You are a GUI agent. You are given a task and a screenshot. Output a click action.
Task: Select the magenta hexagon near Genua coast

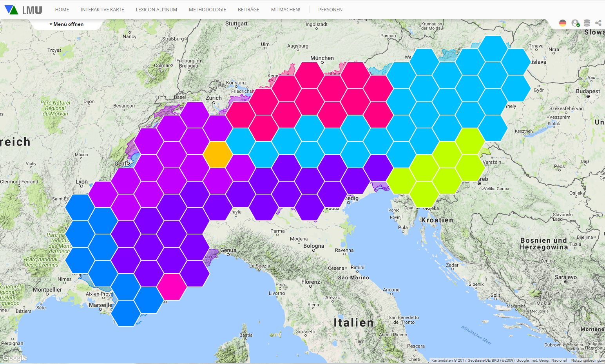[x=172, y=287]
